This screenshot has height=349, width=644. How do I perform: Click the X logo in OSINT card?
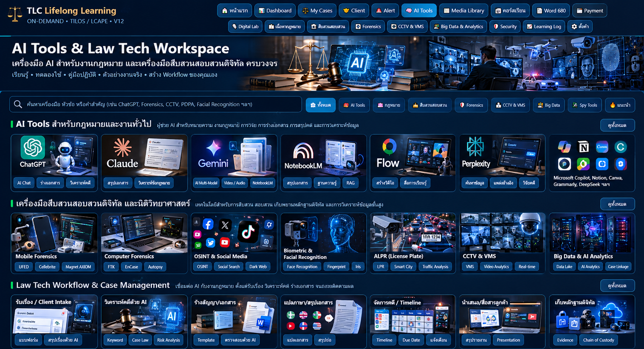pyautogui.click(x=225, y=225)
